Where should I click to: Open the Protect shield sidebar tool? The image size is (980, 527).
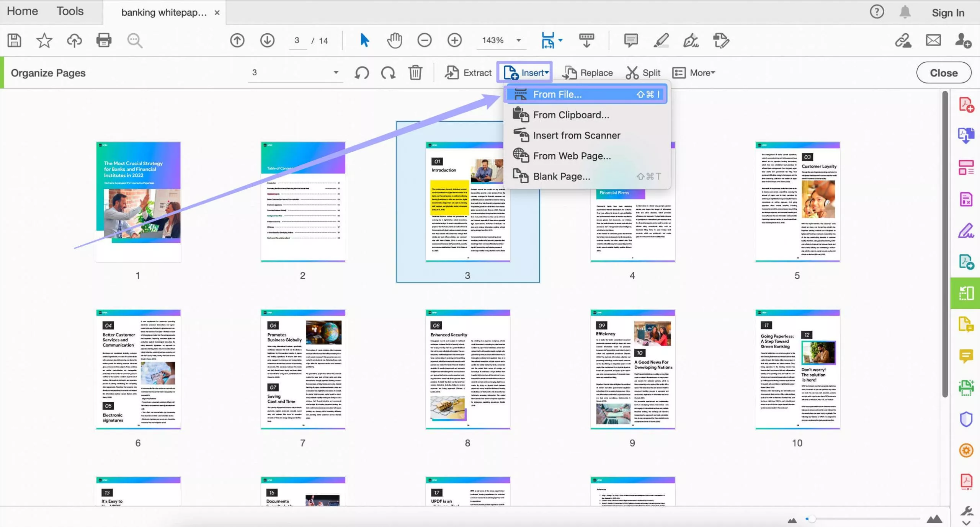[x=966, y=419]
